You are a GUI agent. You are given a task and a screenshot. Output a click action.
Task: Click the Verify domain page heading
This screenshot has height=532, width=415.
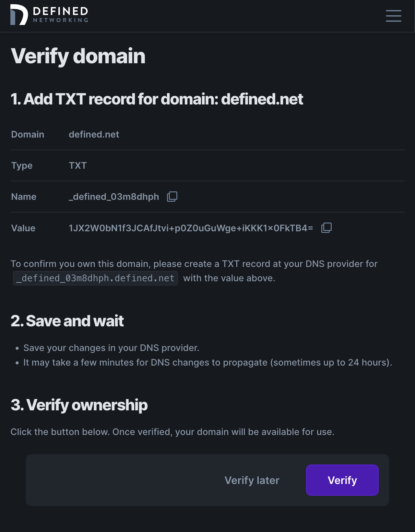(x=78, y=56)
